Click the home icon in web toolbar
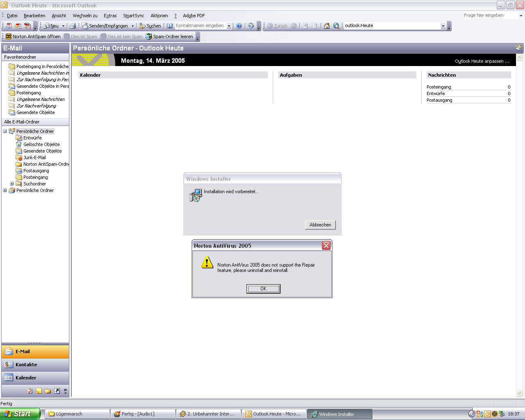The width and height of the screenshot is (525, 420). click(x=327, y=26)
